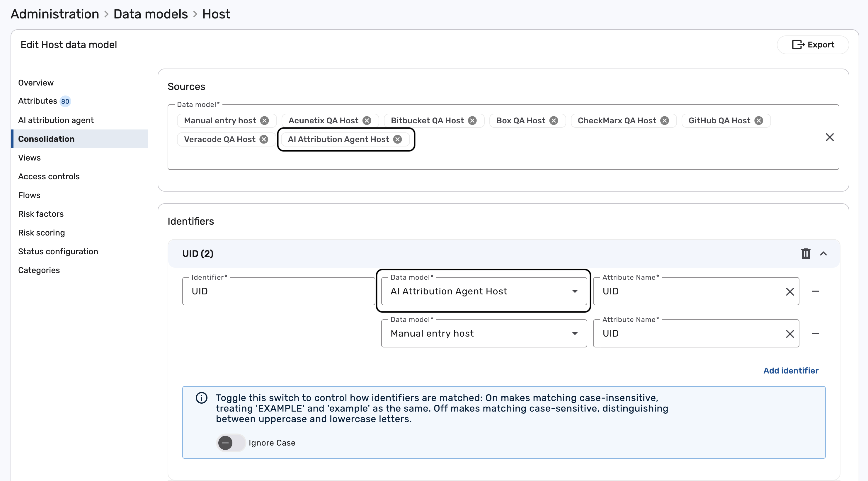The width and height of the screenshot is (868, 481).
Task: Open AI Attribution Agent Host data model dropdown
Action: click(x=484, y=291)
